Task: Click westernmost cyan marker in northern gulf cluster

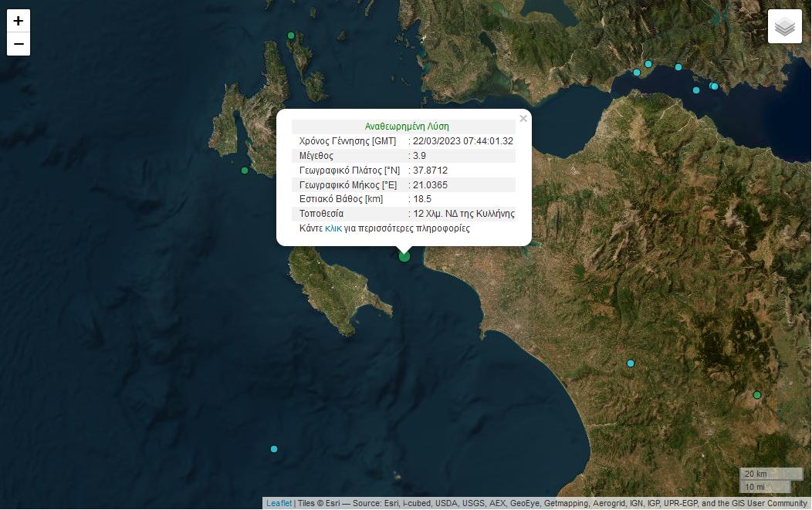Action: point(637,73)
